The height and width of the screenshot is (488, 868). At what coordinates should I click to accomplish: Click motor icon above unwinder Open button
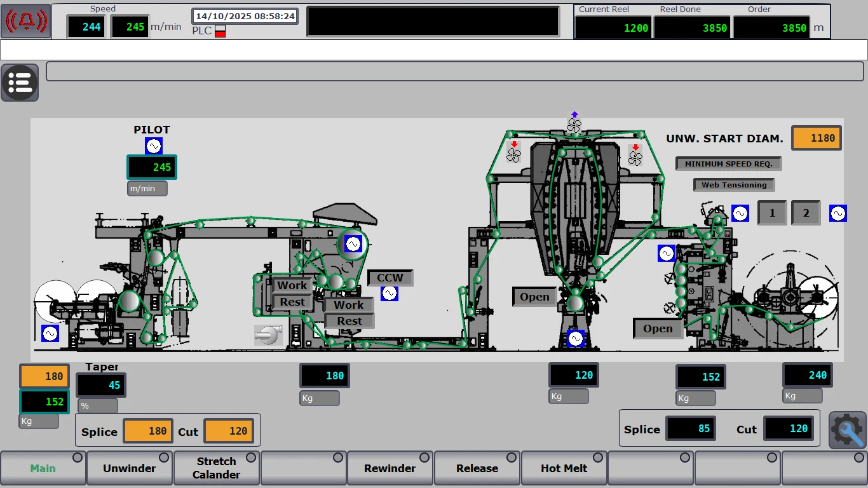click(666, 254)
